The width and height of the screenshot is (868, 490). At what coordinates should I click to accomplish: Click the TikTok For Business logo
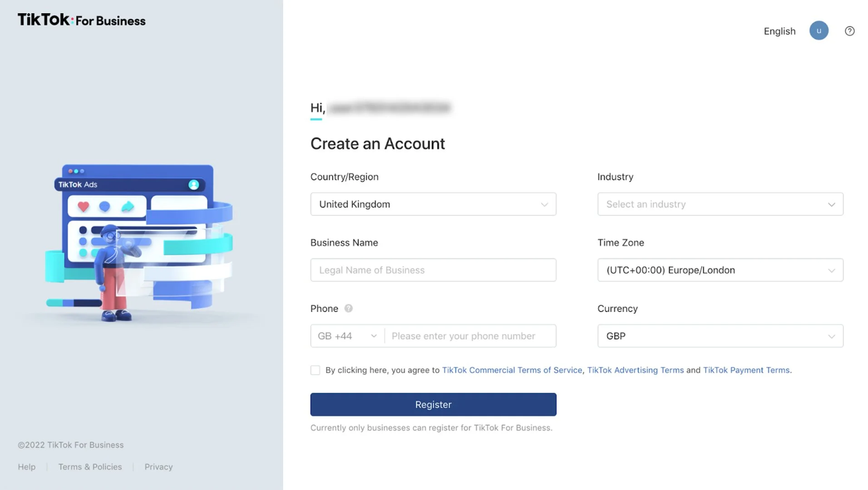[82, 20]
